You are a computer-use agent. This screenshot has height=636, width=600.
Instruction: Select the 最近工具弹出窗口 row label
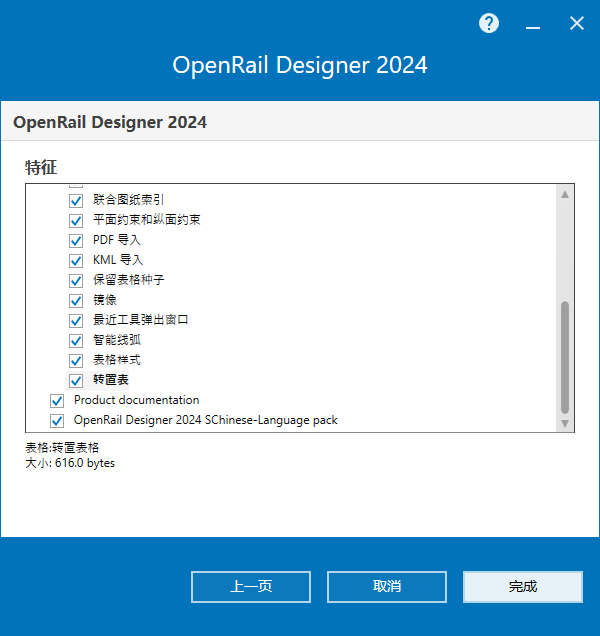(x=140, y=320)
